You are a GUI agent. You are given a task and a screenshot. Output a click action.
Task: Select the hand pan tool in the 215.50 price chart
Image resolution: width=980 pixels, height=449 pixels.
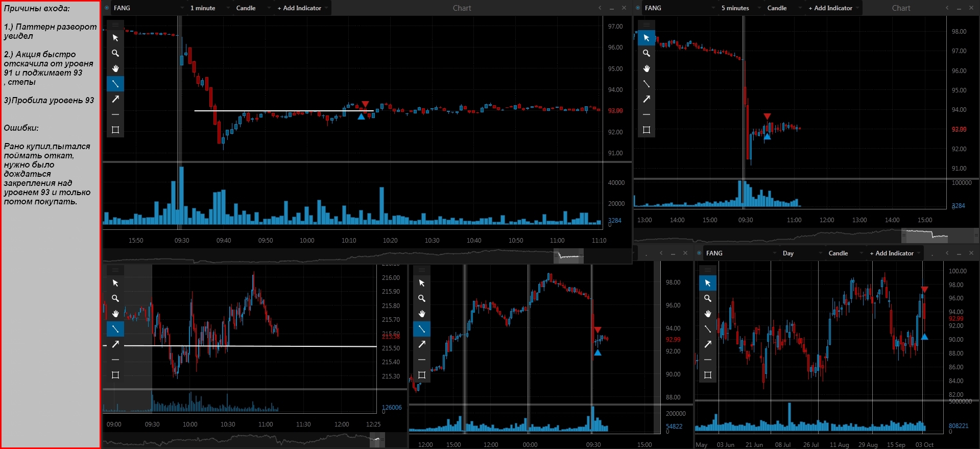pyautogui.click(x=115, y=314)
